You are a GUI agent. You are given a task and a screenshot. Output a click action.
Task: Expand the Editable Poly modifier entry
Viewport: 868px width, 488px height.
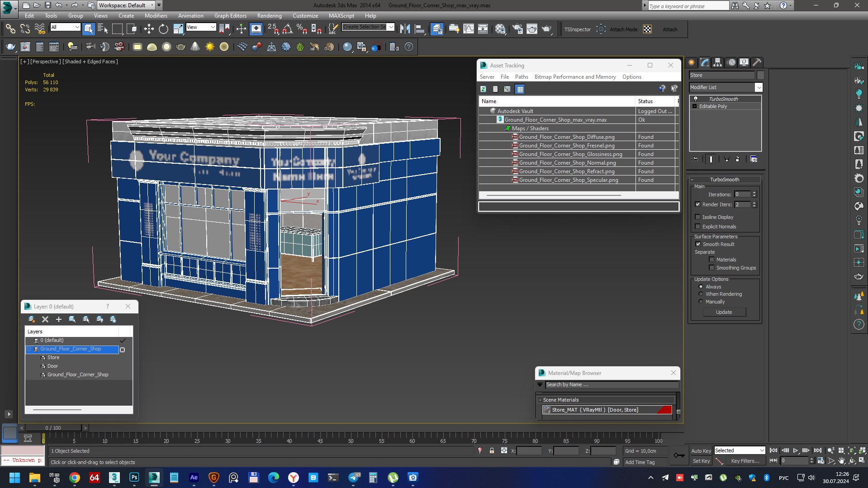coord(695,106)
